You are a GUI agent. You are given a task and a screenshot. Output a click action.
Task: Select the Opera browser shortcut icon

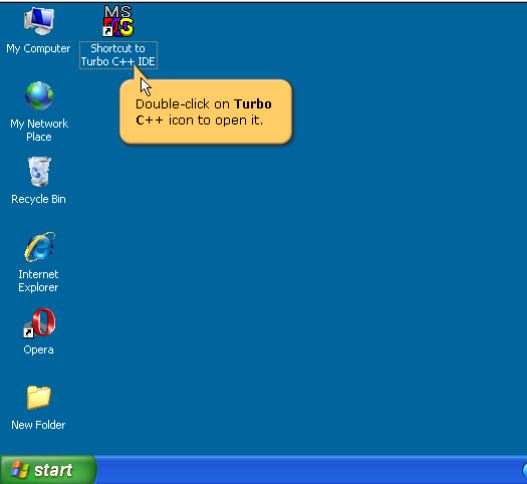click(x=39, y=323)
